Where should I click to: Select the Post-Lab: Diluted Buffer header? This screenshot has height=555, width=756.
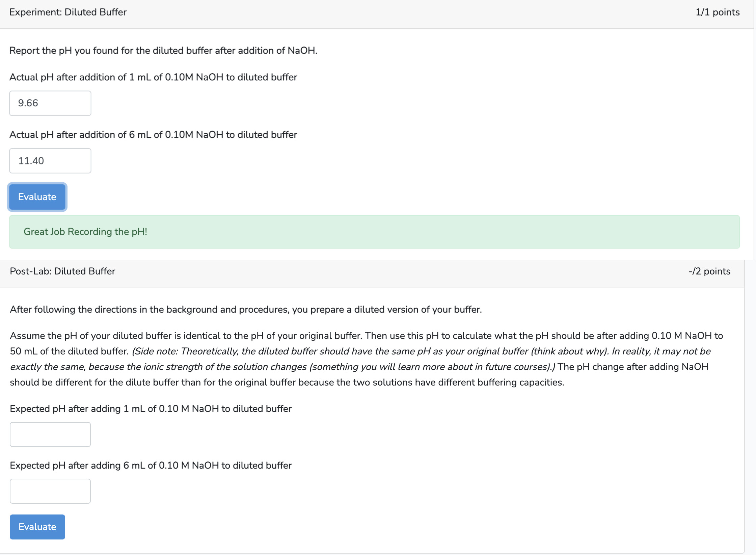(x=62, y=271)
